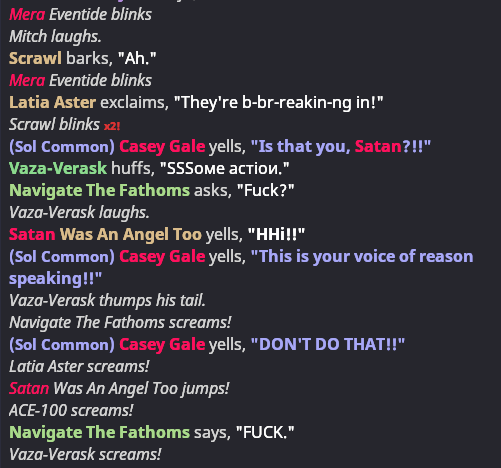Click red Satan in the jumps emote
Image resolution: width=501 pixels, height=468 pixels.
[29, 389]
